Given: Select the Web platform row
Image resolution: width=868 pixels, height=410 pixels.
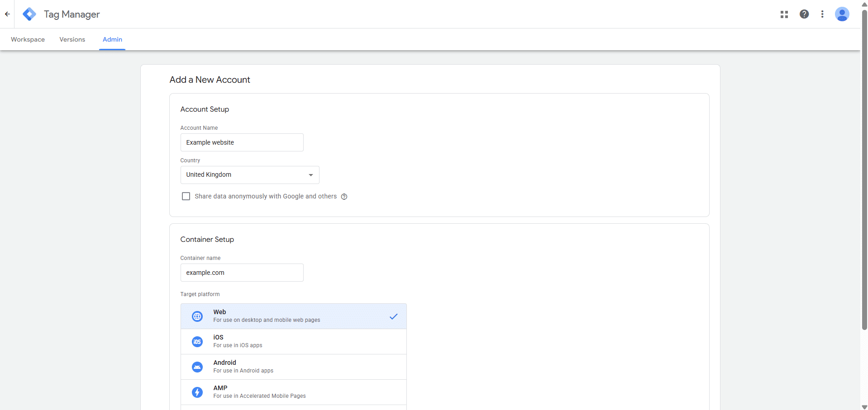Looking at the screenshot, I should pyautogui.click(x=293, y=316).
